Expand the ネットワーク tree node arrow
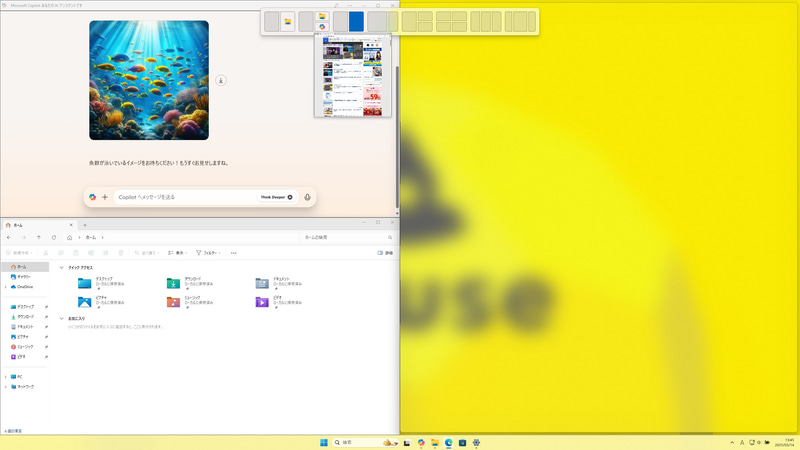Screen dimensions: 800x450 point(6,387)
